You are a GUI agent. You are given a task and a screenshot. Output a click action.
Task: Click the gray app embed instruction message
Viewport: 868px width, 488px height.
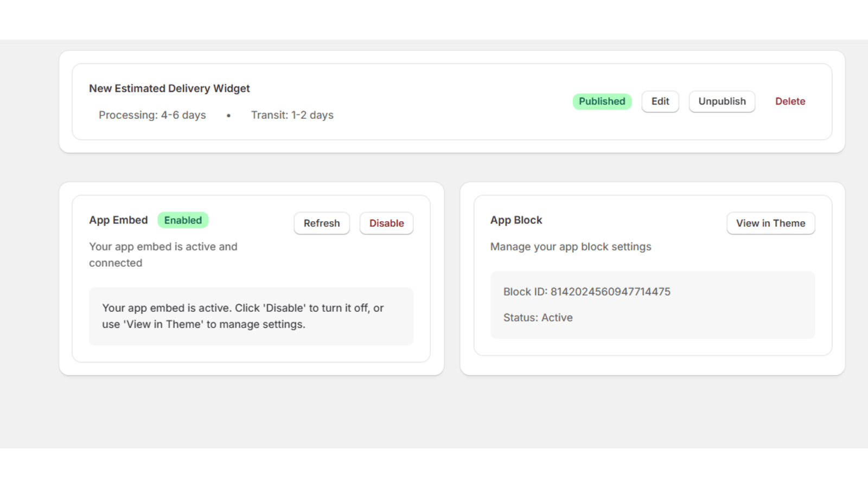[x=242, y=316]
